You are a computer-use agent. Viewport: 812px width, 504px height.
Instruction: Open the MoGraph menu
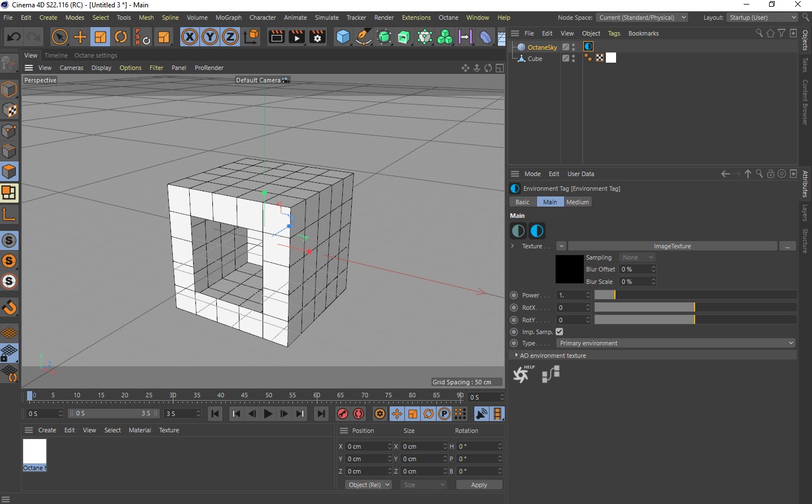tap(228, 17)
